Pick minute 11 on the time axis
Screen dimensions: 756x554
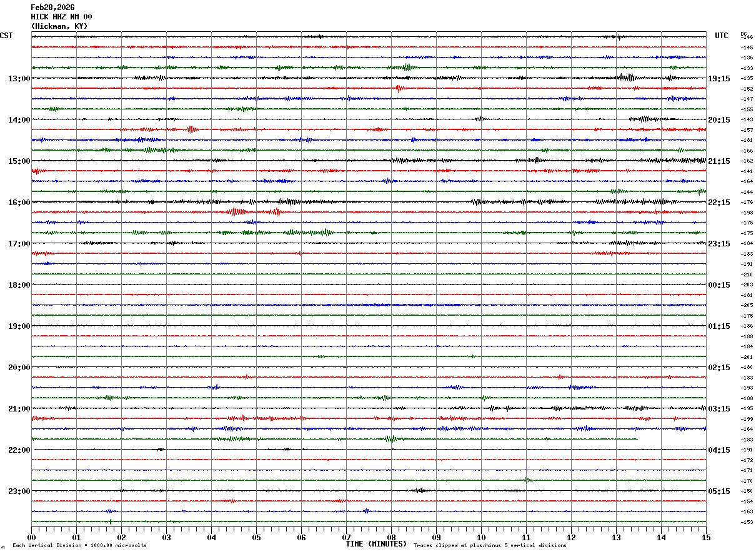point(526,537)
